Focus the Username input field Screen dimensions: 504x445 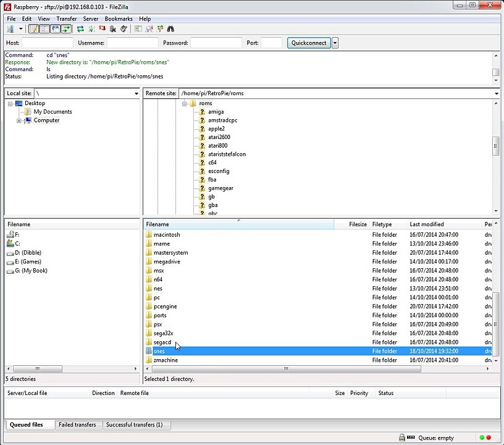coord(133,43)
